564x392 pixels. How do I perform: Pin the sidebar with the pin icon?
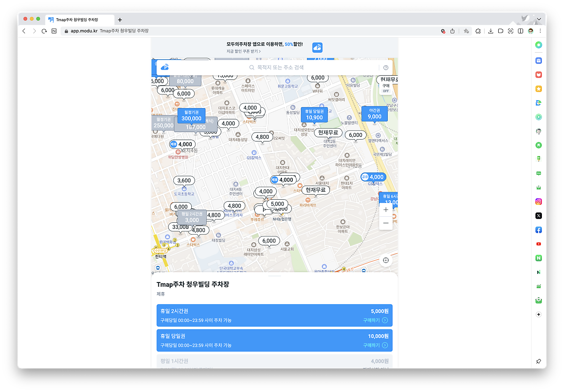539,361
